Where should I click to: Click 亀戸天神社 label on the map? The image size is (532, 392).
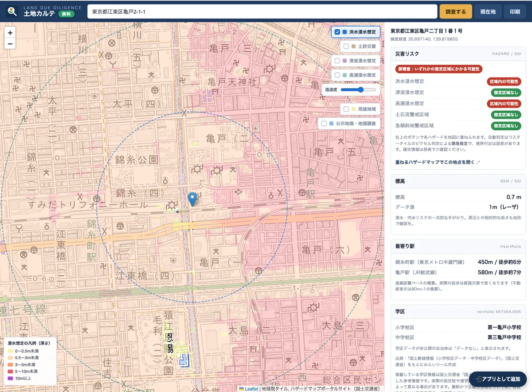(x=233, y=82)
